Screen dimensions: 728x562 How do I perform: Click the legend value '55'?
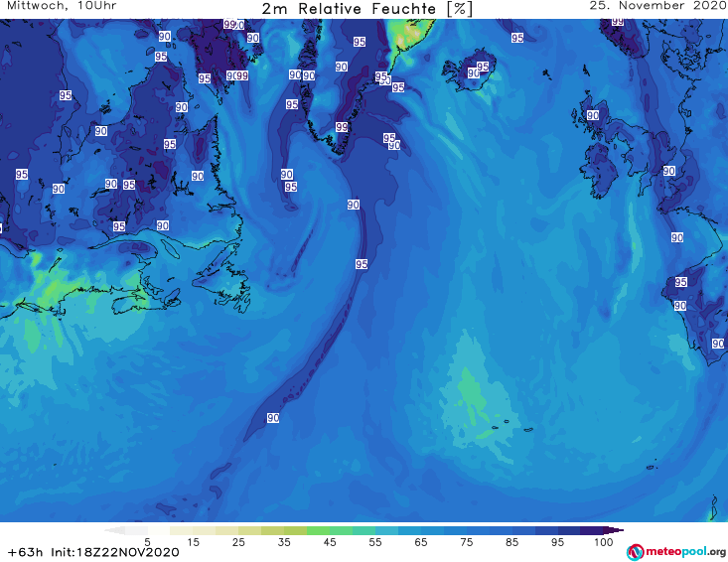tap(375, 542)
